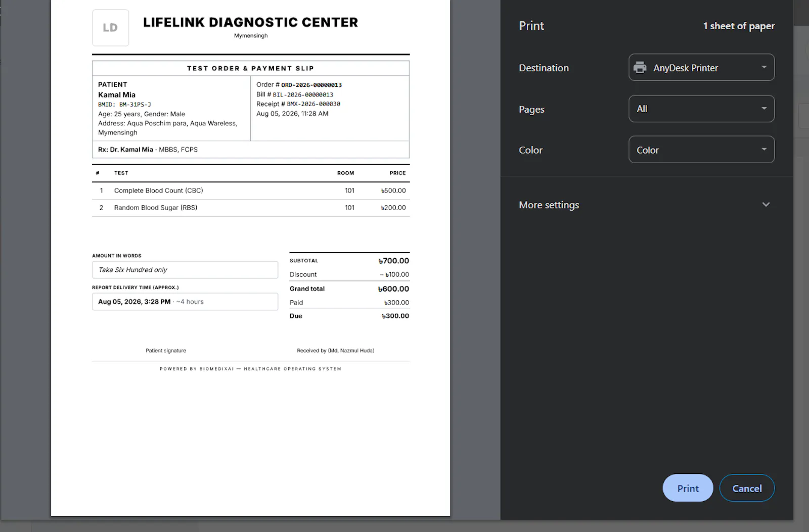Click the Pages label
Screen dimensions: 809x532
(x=531, y=109)
